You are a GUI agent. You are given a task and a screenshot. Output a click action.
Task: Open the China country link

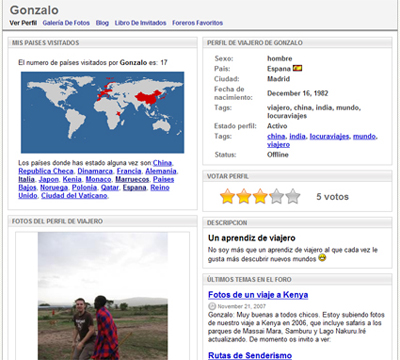pos(162,163)
